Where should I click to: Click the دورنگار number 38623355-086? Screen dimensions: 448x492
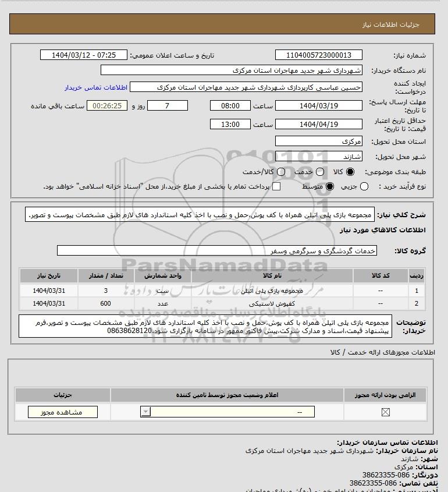(x=386, y=475)
